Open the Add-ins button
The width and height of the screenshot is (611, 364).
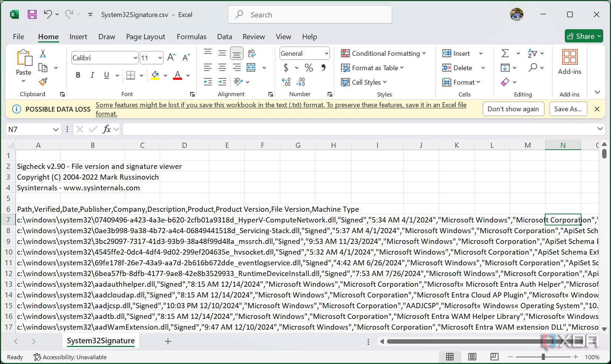[x=570, y=62]
